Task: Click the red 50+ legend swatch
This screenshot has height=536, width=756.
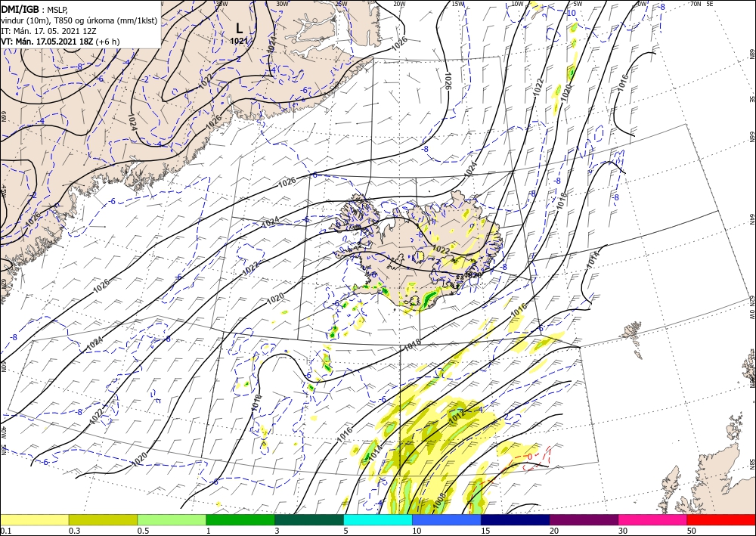Action: click(721, 519)
